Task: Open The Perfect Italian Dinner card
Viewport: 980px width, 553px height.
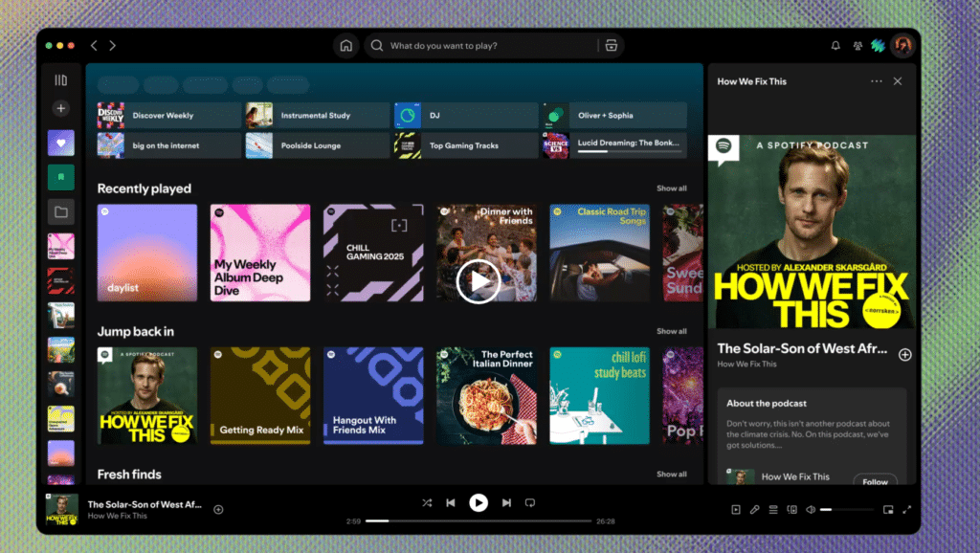Action: (486, 396)
